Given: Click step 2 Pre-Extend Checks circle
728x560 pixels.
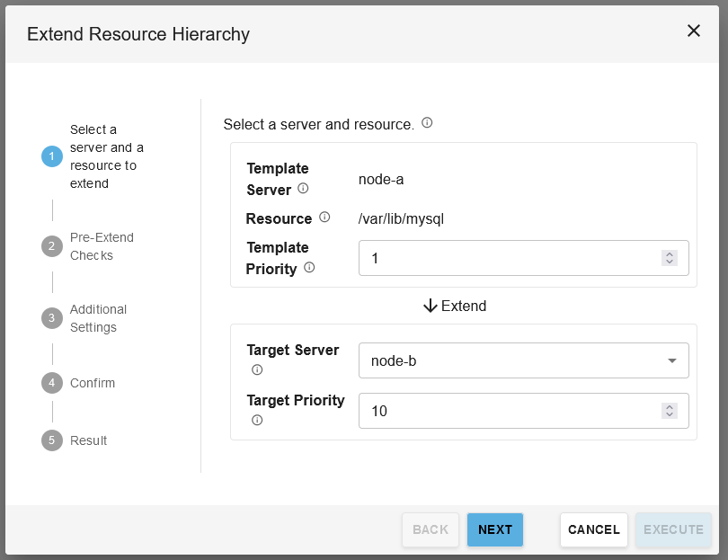Looking at the screenshot, I should coord(52,246).
